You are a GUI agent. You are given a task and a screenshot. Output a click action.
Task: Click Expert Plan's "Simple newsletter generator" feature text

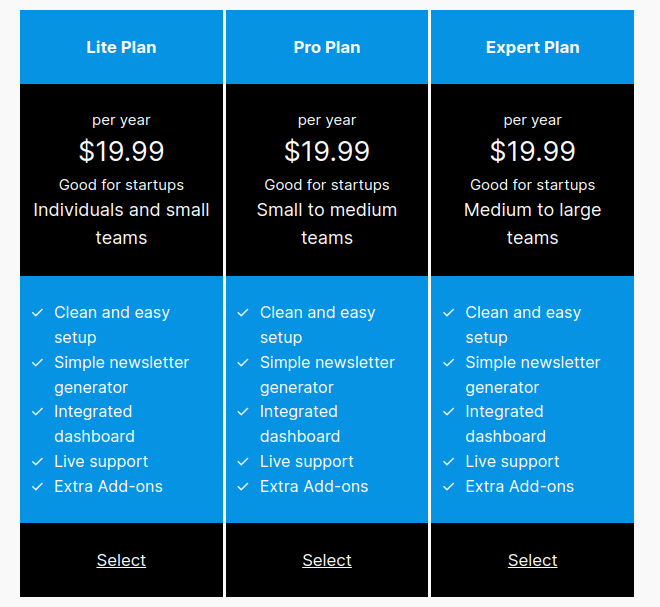pyautogui.click(x=532, y=375)
